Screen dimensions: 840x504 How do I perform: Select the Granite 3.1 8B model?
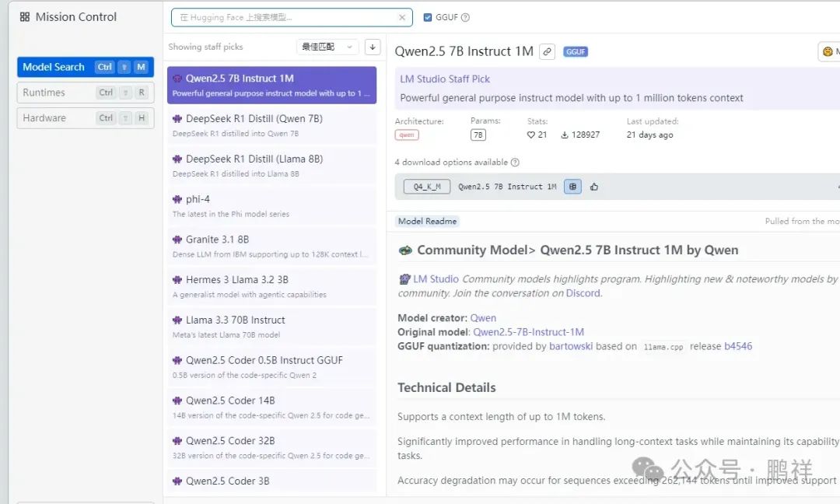pos(271,246)
